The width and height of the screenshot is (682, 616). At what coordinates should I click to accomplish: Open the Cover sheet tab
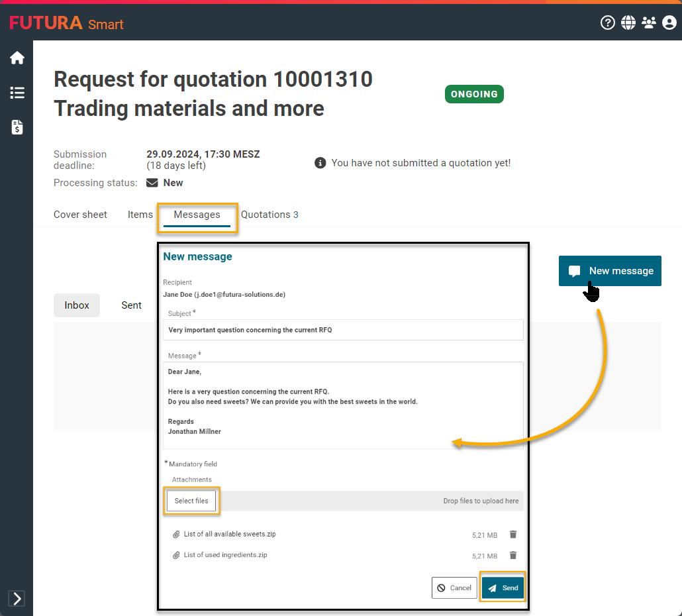[x=80, y=215]
